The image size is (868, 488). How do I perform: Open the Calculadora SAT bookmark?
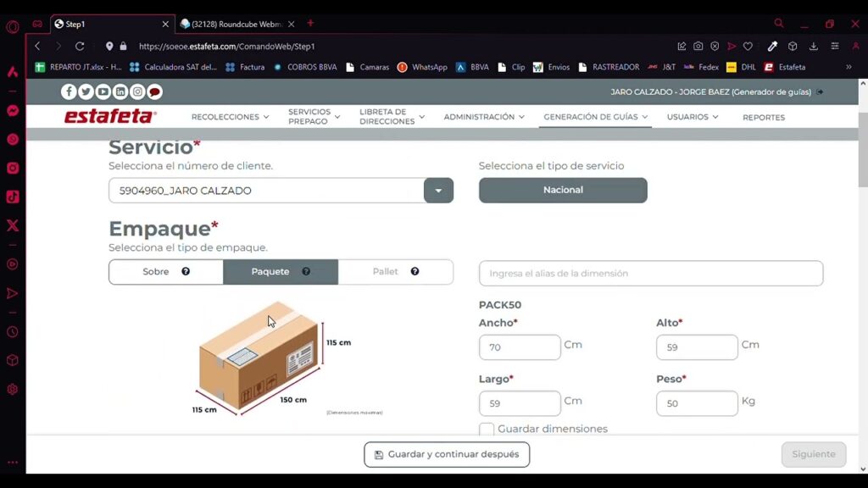coord(173,67)
